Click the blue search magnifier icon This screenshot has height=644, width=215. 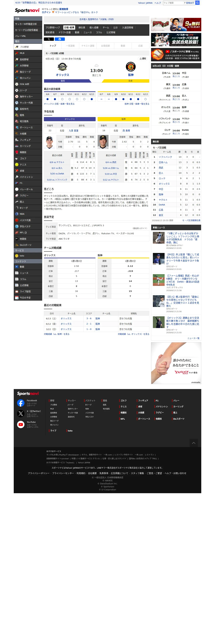pyautogui.click(x=197, y=3)
